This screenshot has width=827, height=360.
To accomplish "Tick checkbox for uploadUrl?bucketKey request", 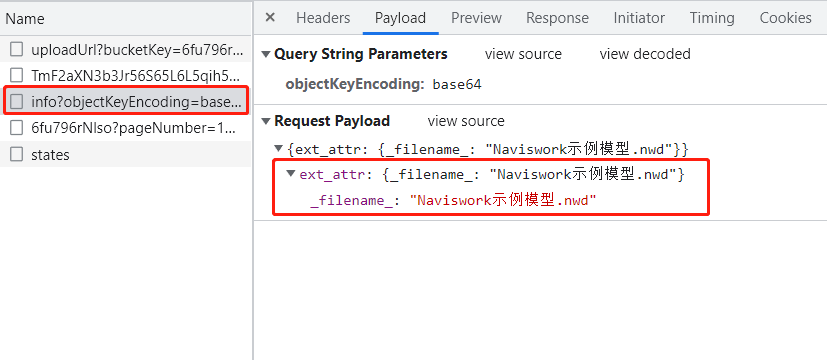I will [17, 50].
